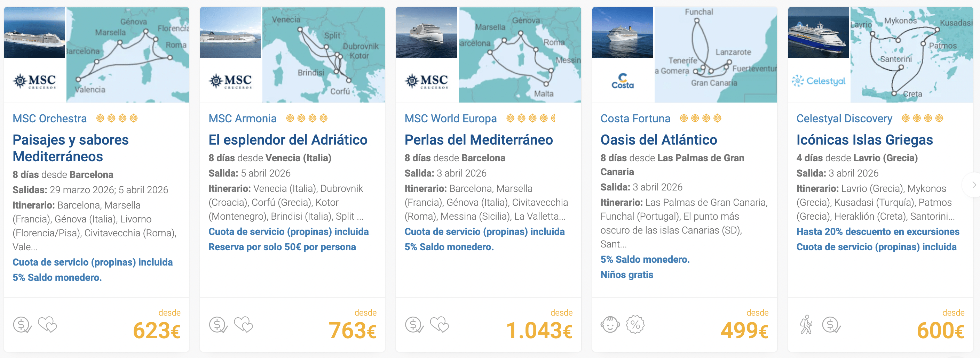Click the 499€ price on Costa Fortuna
Viewport: 980px width, 358px height.
(744, 330)
